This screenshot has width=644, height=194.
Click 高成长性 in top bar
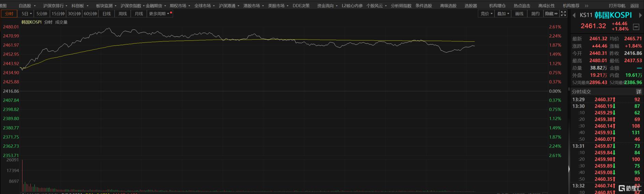(546, 6)
